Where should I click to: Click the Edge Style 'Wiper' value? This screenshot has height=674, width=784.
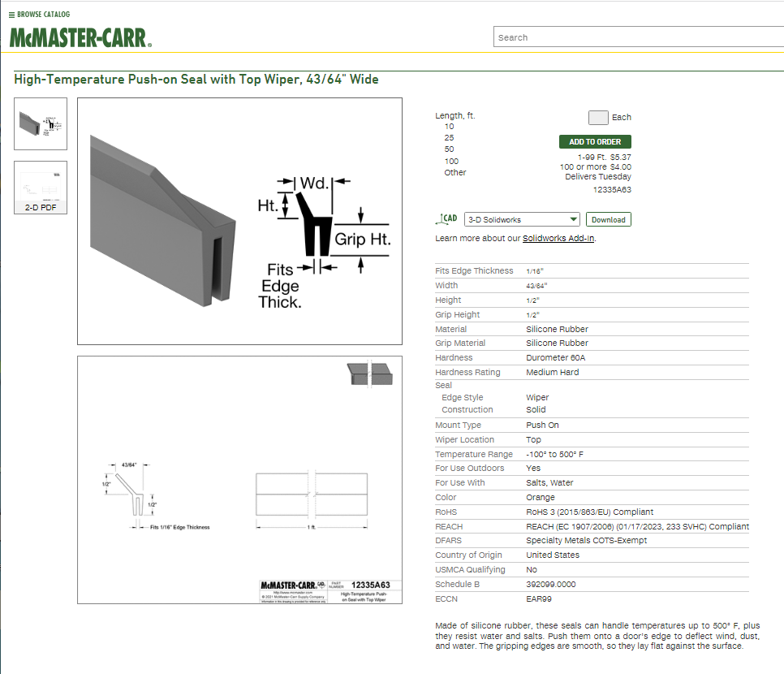pos(537,397)
